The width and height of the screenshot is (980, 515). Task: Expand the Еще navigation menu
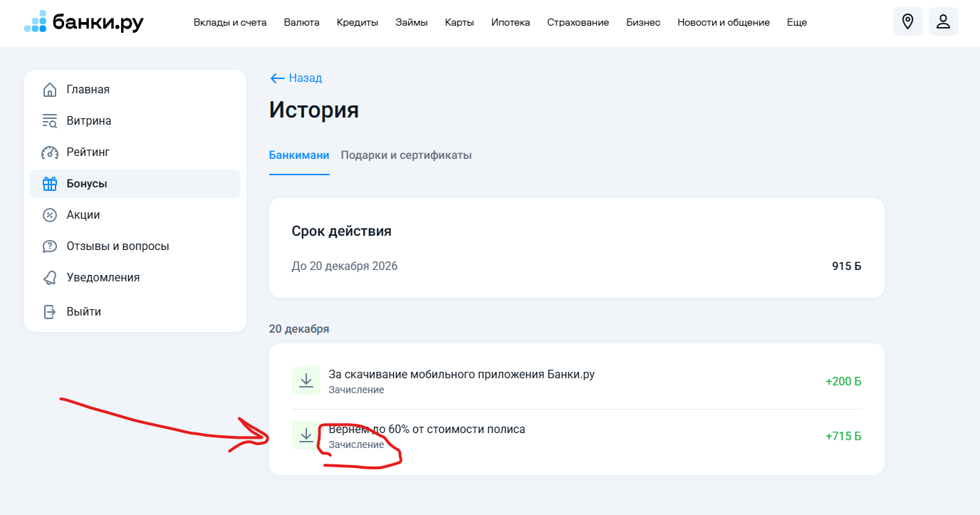[797, 22]
